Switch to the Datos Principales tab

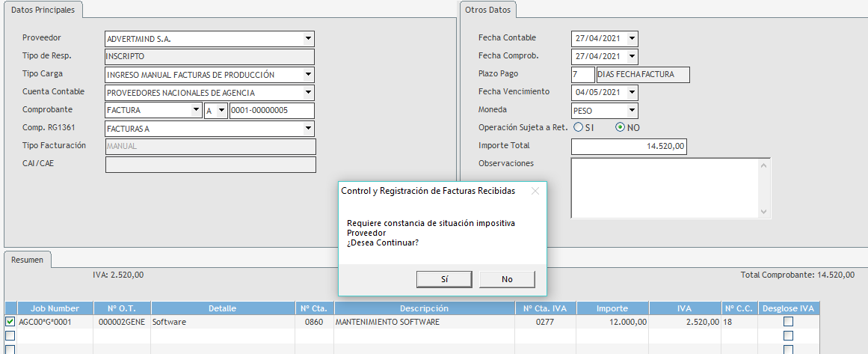tap(43, 10)
